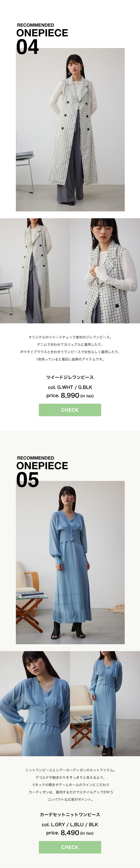The image size is (140, 868).
Task: Open full-length tweed gilet photo beside the chair
Action: click(x=35, y=271)
